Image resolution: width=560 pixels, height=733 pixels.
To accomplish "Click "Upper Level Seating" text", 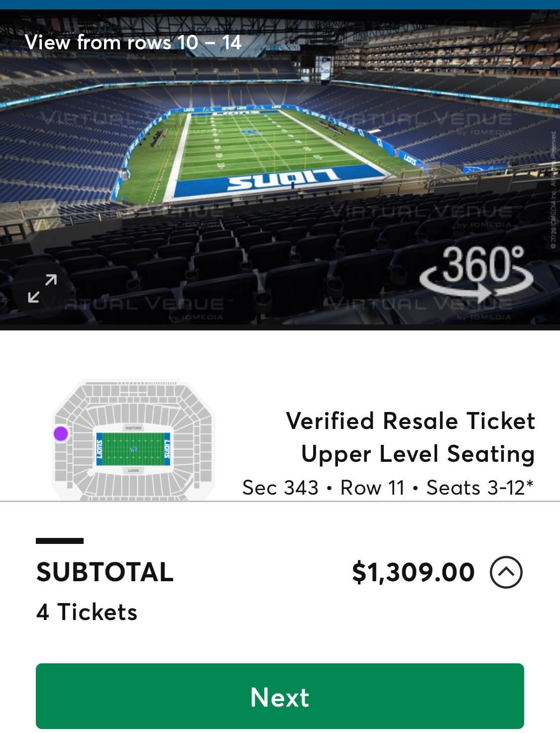I will coord(418,454).
